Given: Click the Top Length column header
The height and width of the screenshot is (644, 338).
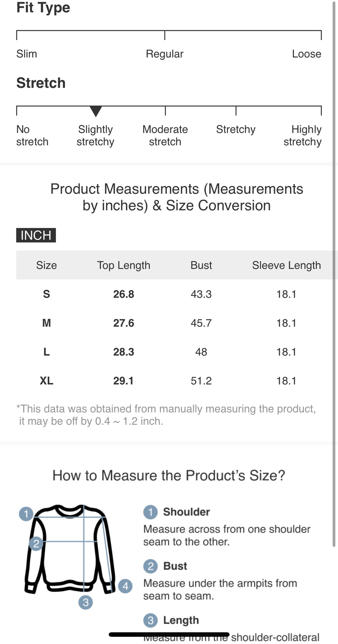Looking at the screenshot, I should (123, 265).
